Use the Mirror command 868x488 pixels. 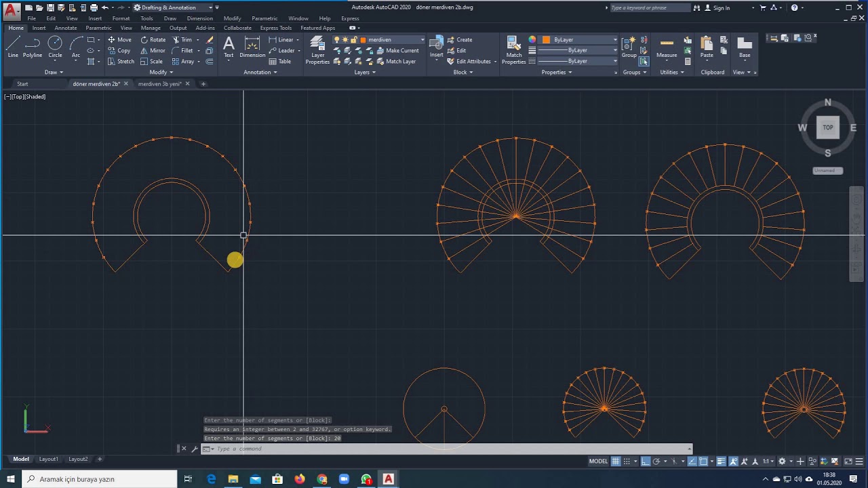click(x=153, y=50)
